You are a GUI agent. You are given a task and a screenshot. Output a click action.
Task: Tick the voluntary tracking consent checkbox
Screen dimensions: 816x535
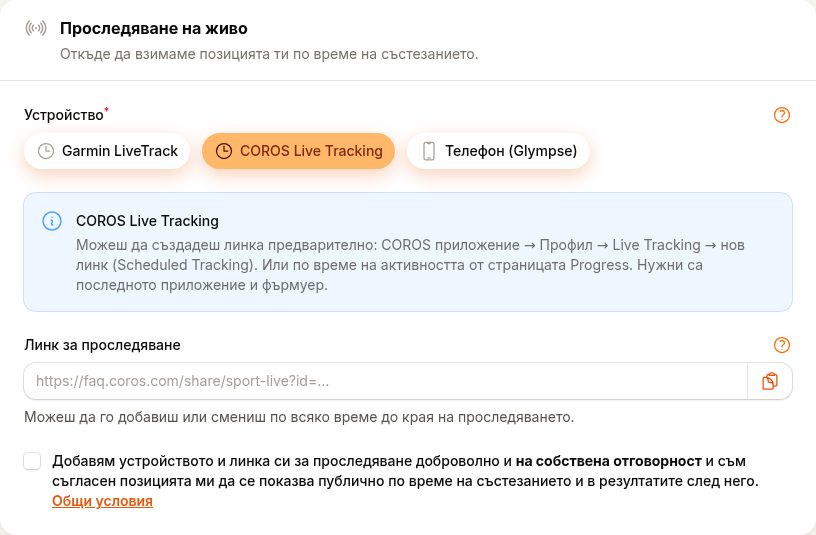32,461
